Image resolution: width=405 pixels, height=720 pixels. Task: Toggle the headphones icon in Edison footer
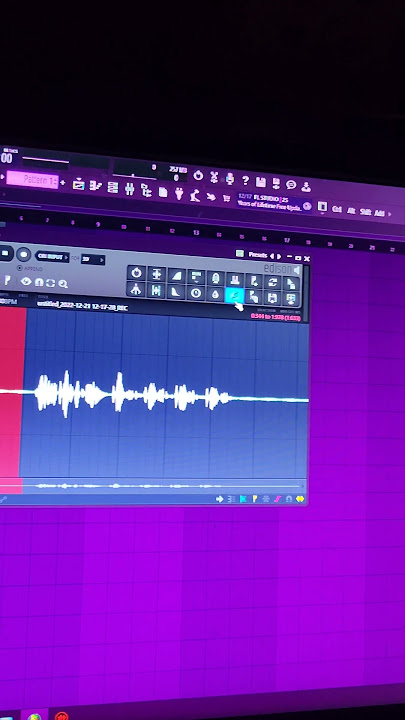coord(288,499)
